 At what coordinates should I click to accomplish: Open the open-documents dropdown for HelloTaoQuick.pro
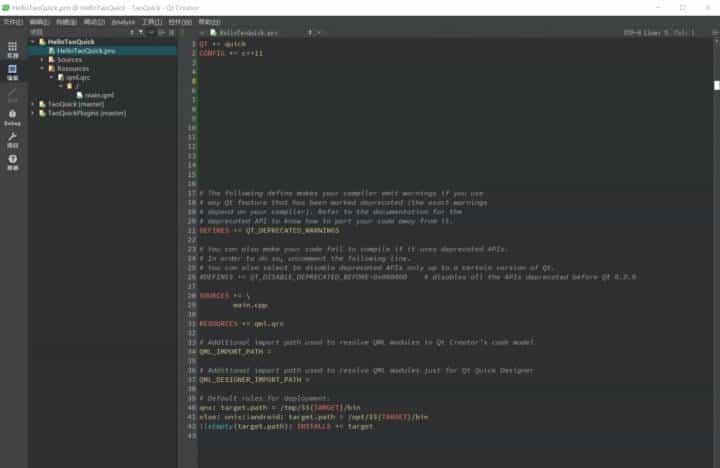tap(310, 33)
